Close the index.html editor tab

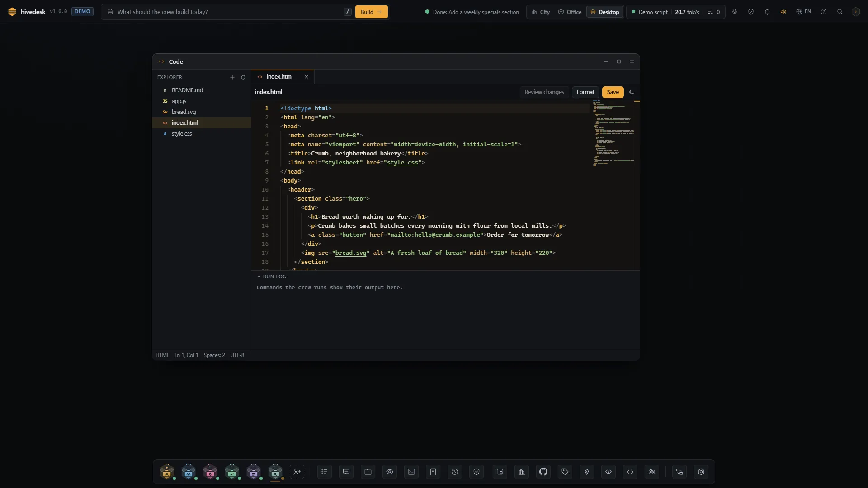307,77
